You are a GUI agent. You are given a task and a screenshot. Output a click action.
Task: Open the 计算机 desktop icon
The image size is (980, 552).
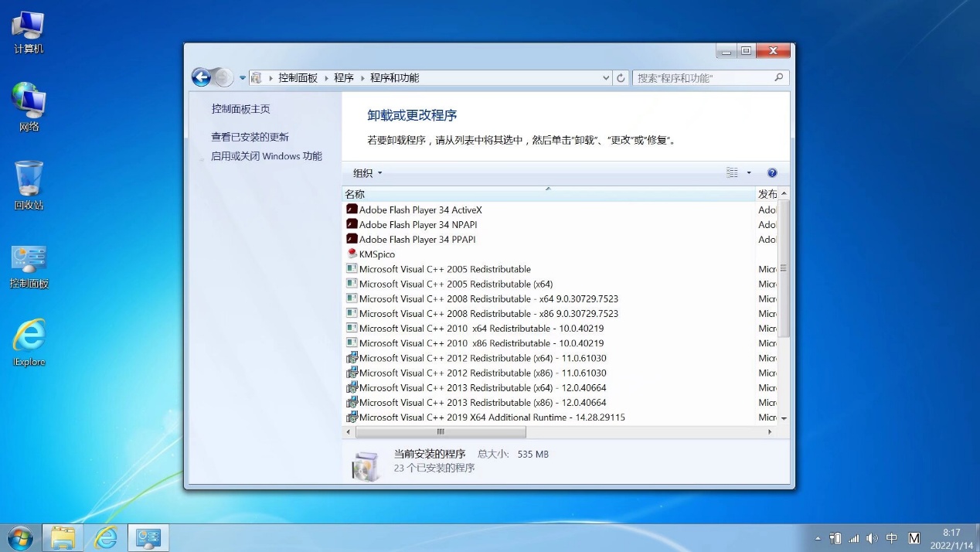29,32
